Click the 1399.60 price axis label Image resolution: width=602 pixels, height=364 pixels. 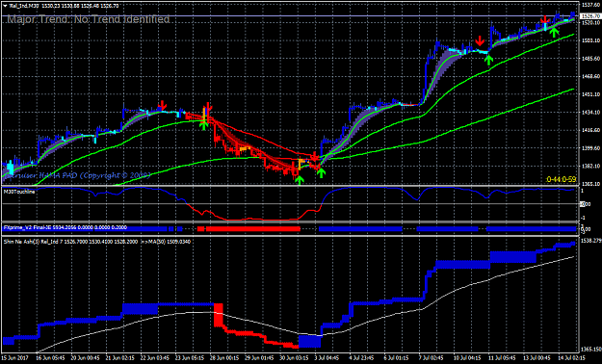tap(591, 148)
